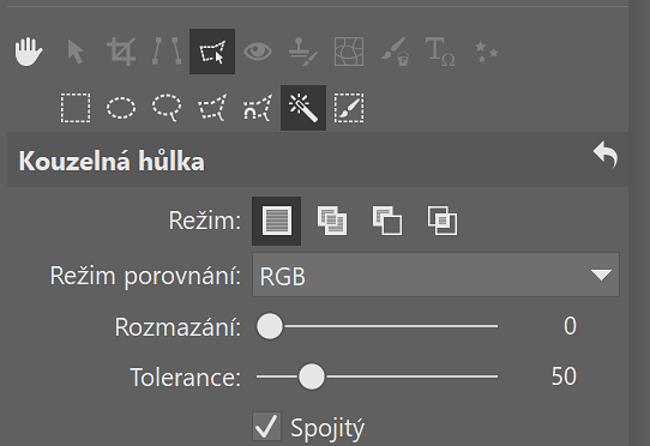Select the Clone Stamp tool

(303, 52)
